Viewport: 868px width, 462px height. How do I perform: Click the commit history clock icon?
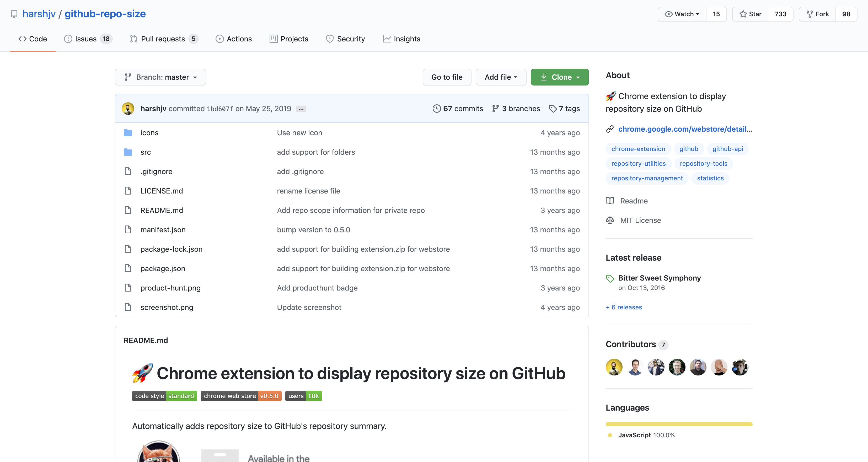[436, 109]
